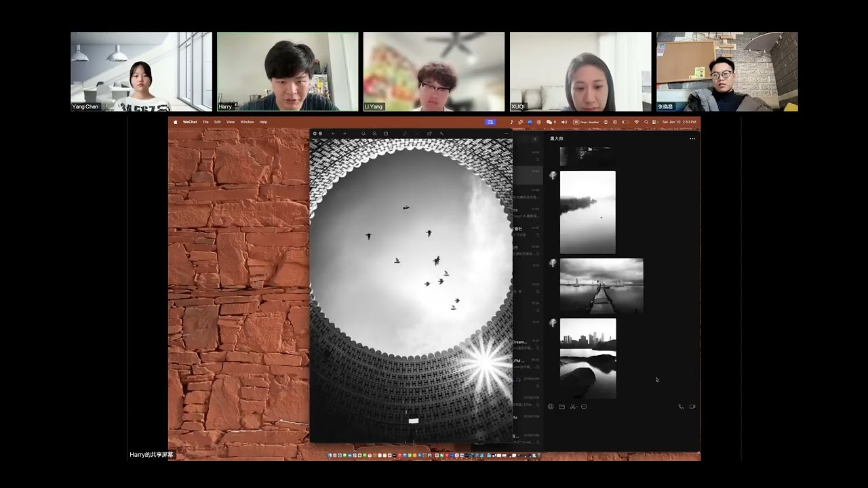Open the View menu
The height and width of the screenshot is (488, 868).
[x=231, y=122]
